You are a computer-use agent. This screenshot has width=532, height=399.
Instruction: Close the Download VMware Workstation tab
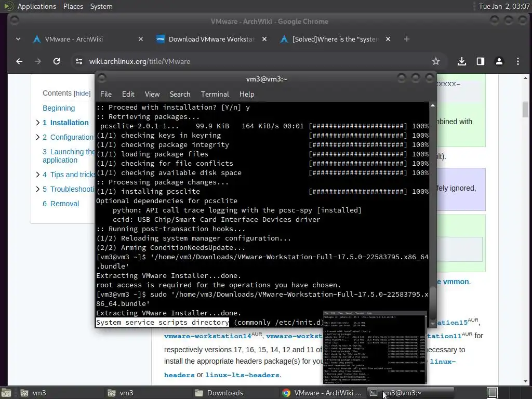coord(264,39)
